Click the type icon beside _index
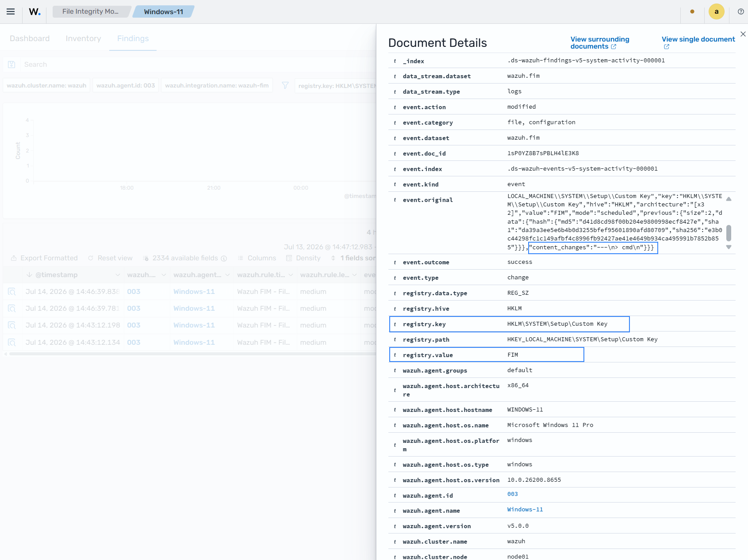This screenshot has height=560, width=748. [x=395, y=61]
